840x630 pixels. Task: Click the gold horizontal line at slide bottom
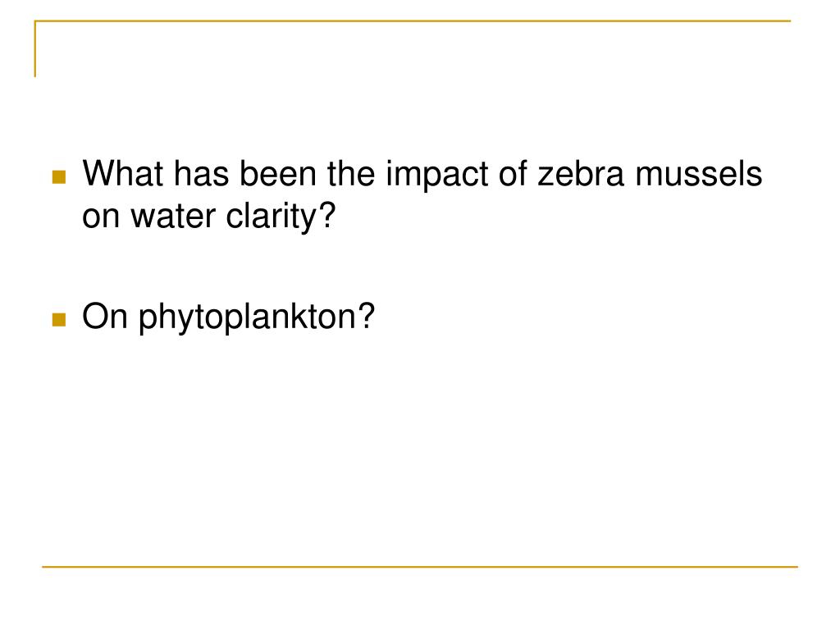(420, 566)
